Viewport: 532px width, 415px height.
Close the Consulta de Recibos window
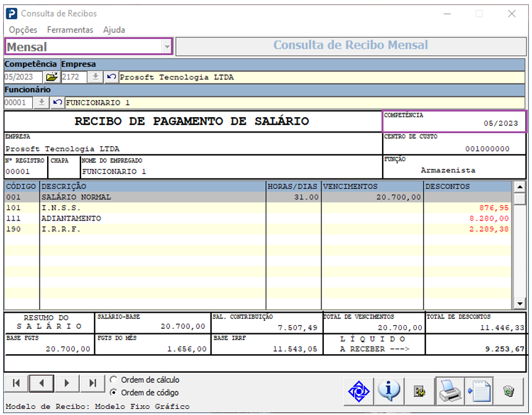pyautogui.click(x=512, y=14)
